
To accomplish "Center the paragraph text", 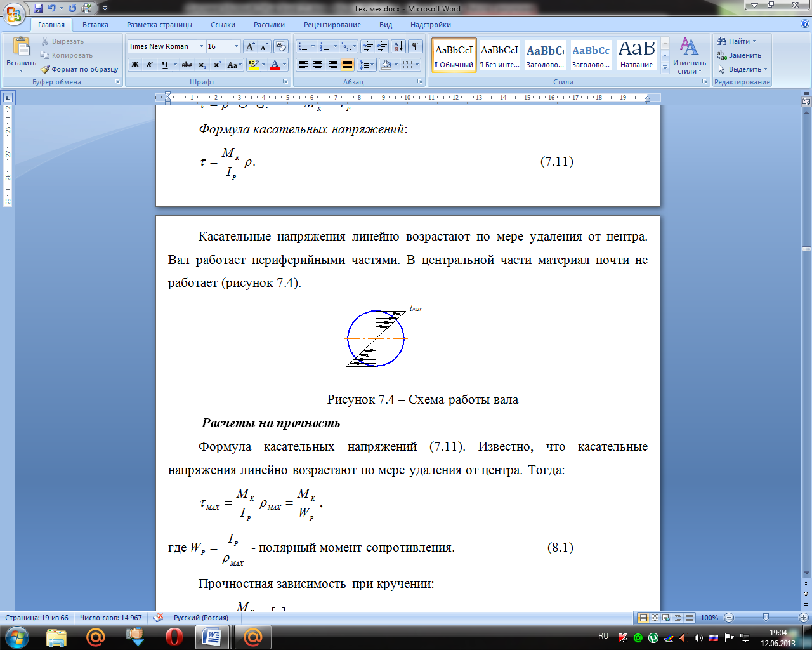I will point(318,65).
